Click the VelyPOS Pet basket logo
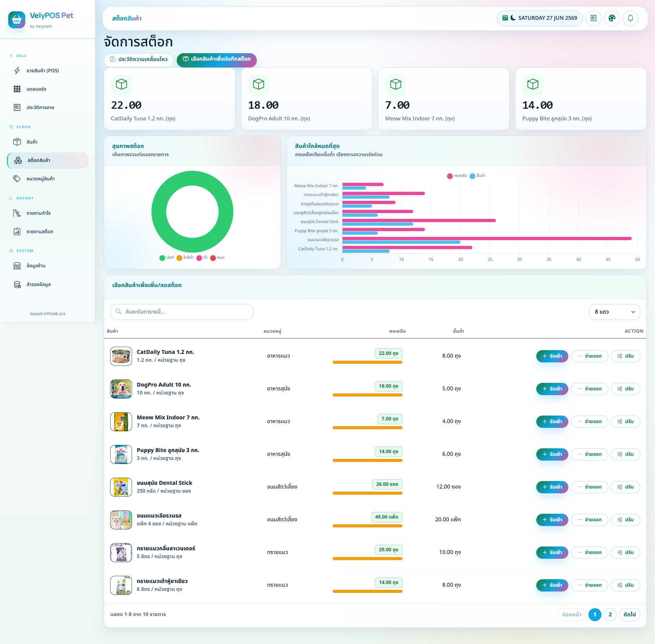This screenshot has width=655, height=644. click(17, 20)
